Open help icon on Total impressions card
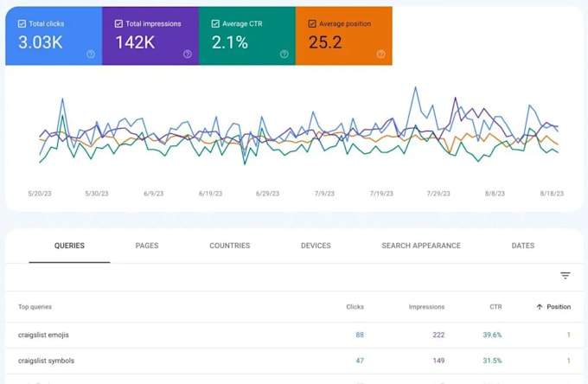This screenshot has width=588, height=384. 188,54
